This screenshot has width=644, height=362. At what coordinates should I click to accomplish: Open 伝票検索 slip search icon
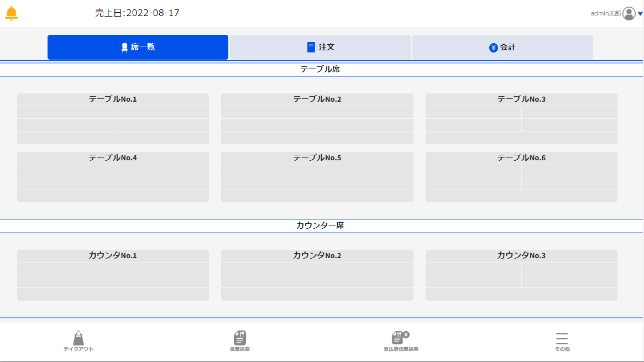click(x=240, y=338)
